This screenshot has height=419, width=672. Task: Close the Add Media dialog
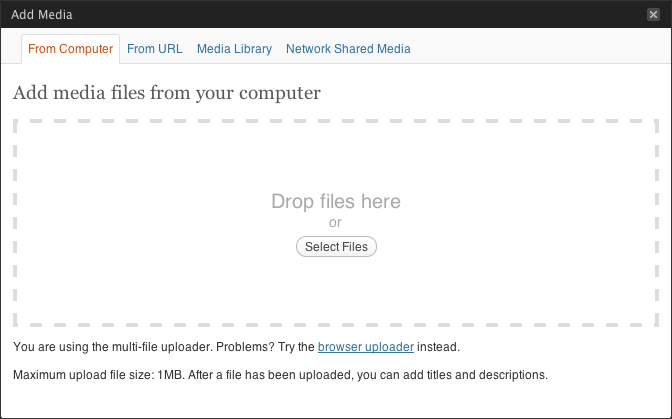coord(653,15)
